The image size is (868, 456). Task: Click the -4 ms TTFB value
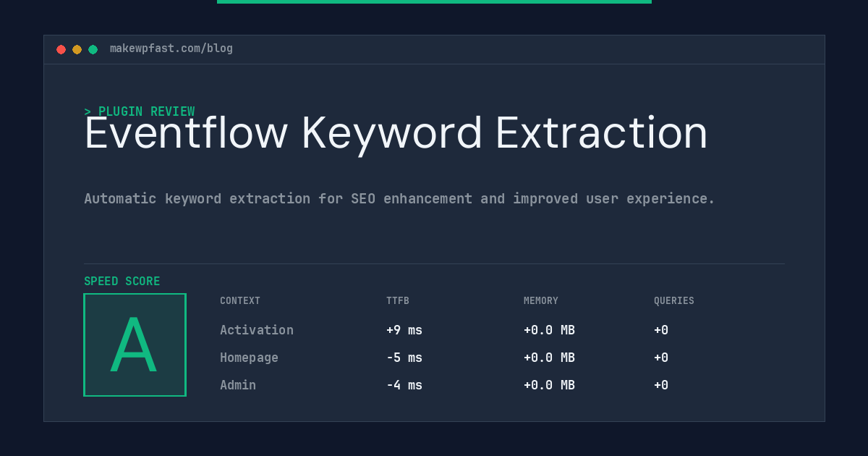[x=404, y=385]
